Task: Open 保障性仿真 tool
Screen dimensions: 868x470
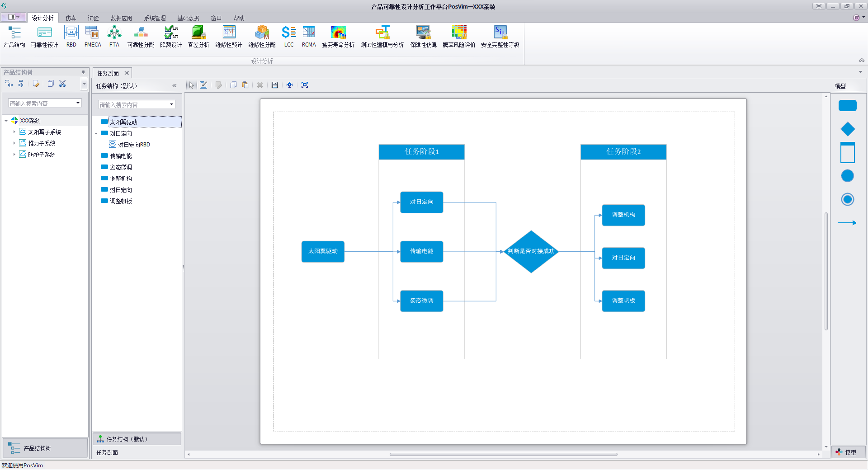Action: tap(423, 37)
